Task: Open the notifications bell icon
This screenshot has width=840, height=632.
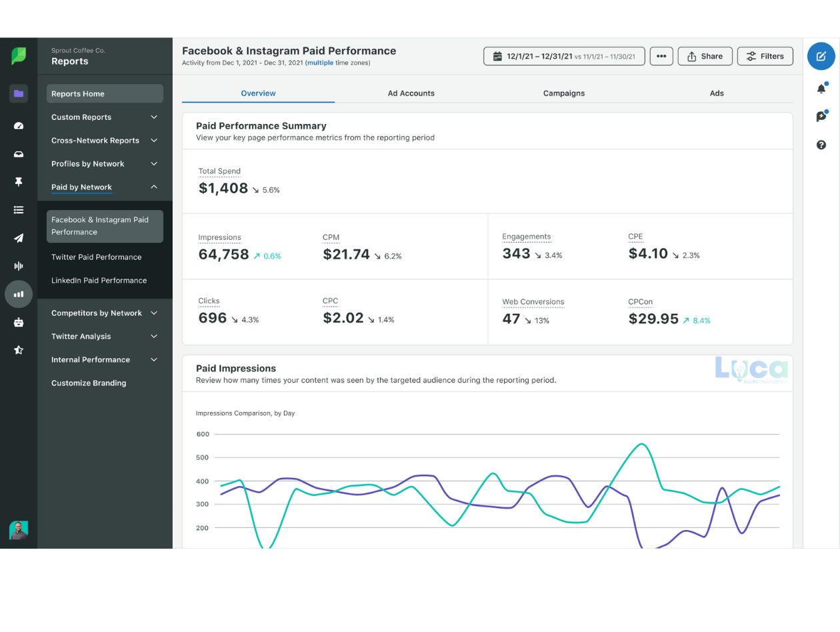Action: point(821,88)
